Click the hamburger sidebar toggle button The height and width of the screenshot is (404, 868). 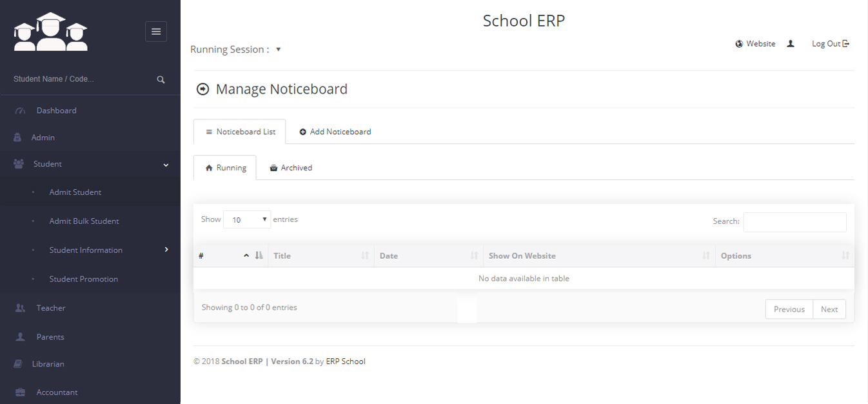click(156, 32)
